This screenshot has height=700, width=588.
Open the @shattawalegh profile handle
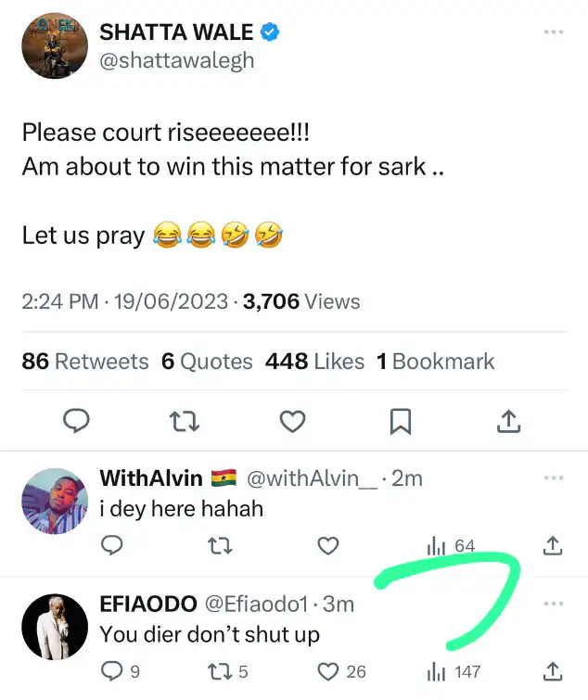176,60
